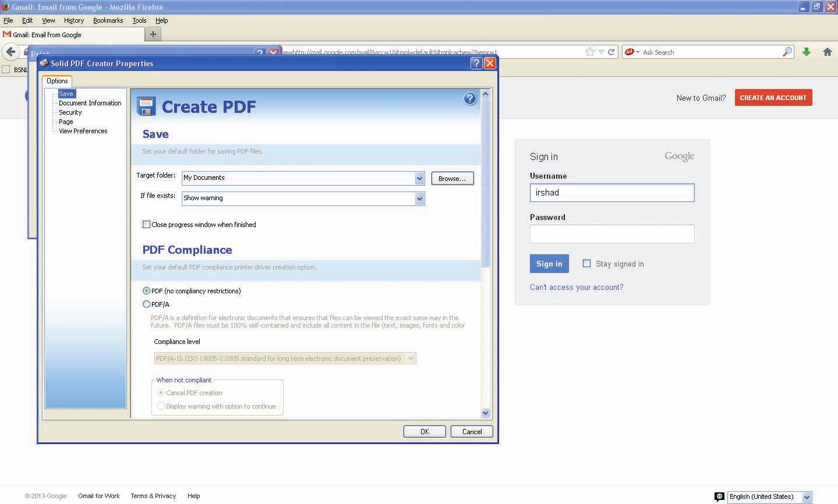Viewport: 838px width, 504px height.
Task: Open the Bookmarks menu
Action: coord(108,20)
